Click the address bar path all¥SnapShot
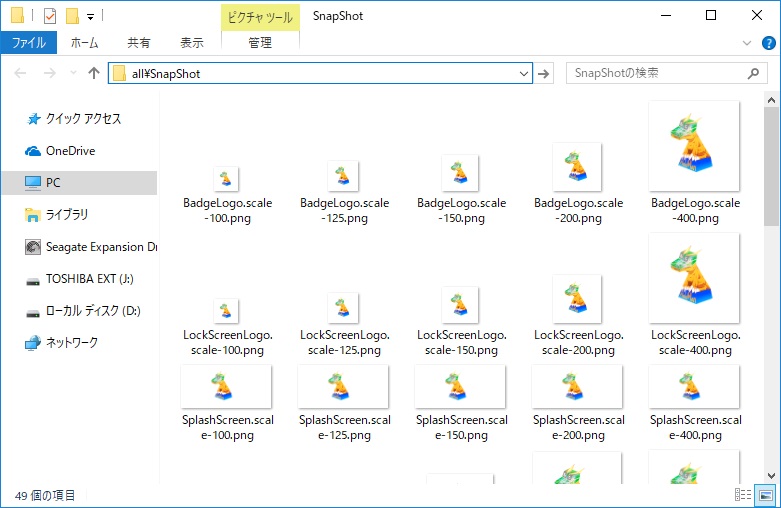781x508 pixels. click(166, 74)
